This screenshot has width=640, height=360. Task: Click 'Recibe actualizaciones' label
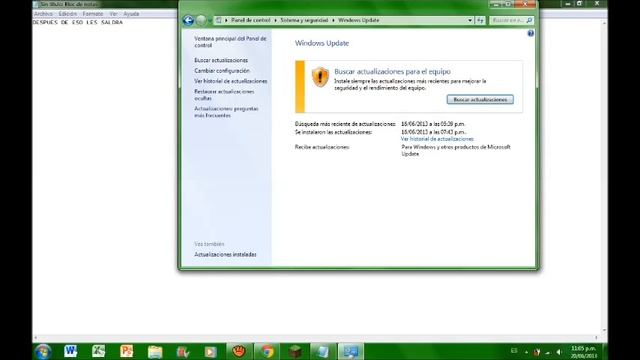pyautogui.click(x=322, y=147)
